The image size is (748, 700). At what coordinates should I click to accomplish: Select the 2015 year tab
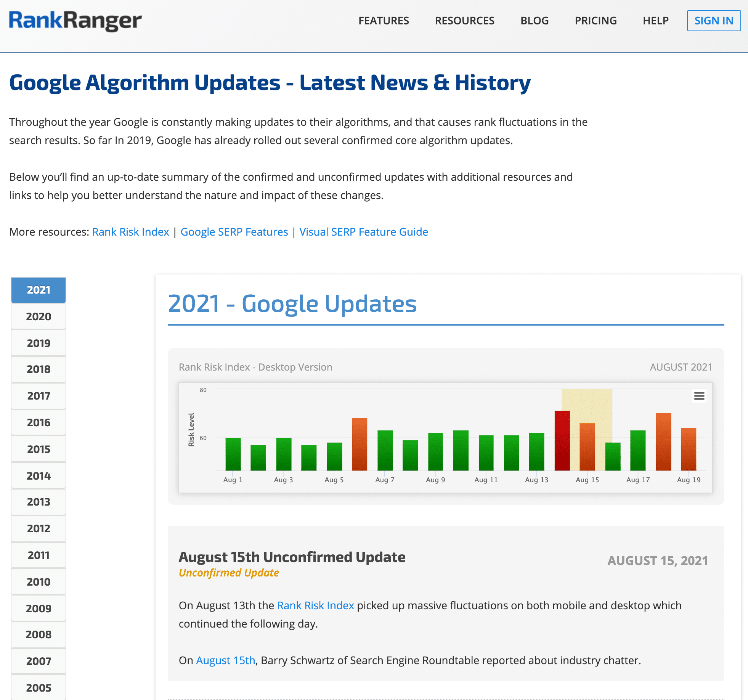(39, 449)
